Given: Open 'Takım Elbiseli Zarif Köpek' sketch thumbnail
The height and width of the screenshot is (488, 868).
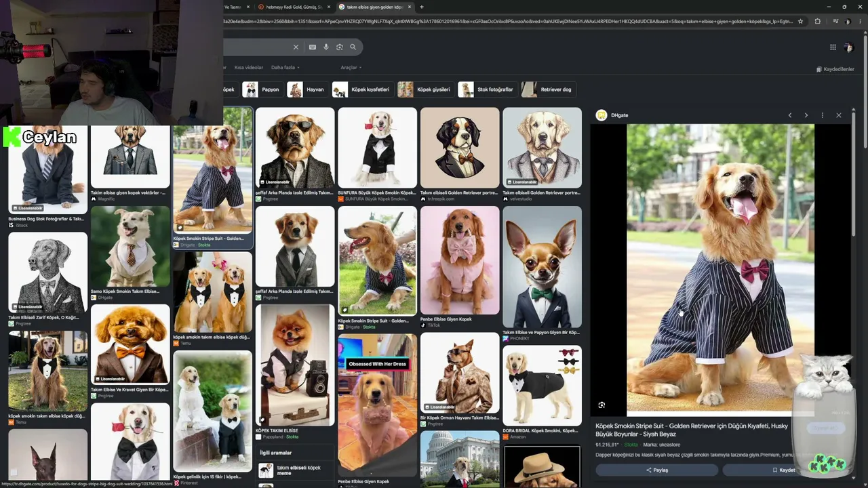Looking at the screenshot, I should point(47,272).
